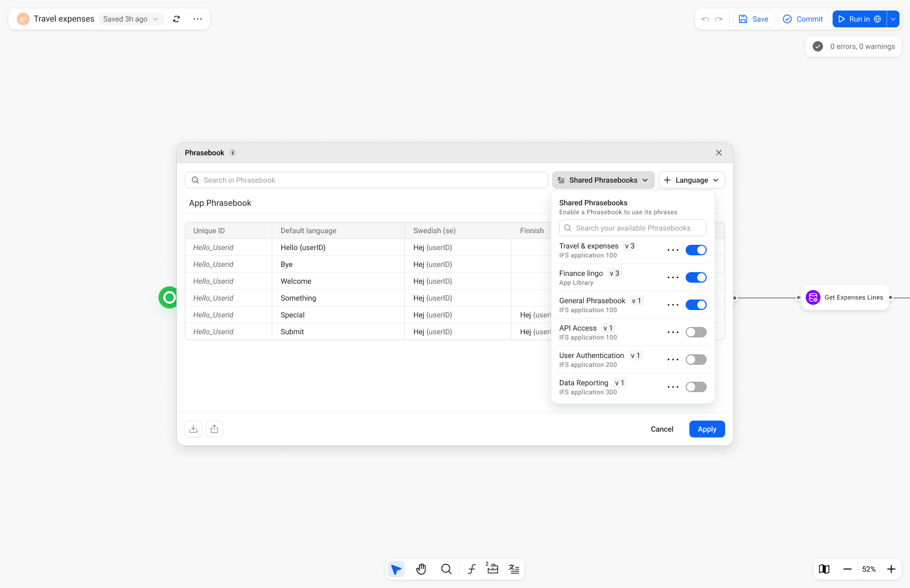Click the refresh sync icon near Saved status
This screenshot has width=910, height=588.
[x=176, y=19]
